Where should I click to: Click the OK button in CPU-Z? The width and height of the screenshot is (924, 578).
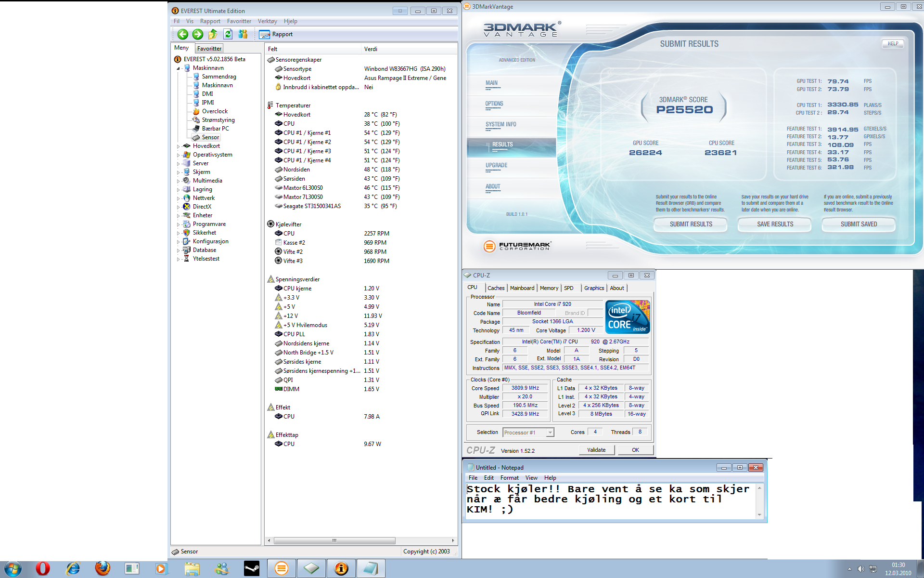pyautogui.click(x=635, y=450)
